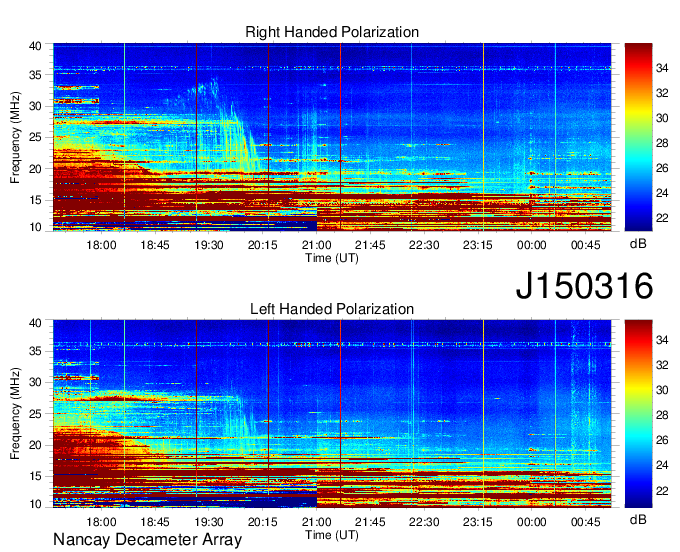Click the Time (UT) label under the Right Handed plot
Image resolution: width=680 pixels, height=552 pixels.
(332, 258)
